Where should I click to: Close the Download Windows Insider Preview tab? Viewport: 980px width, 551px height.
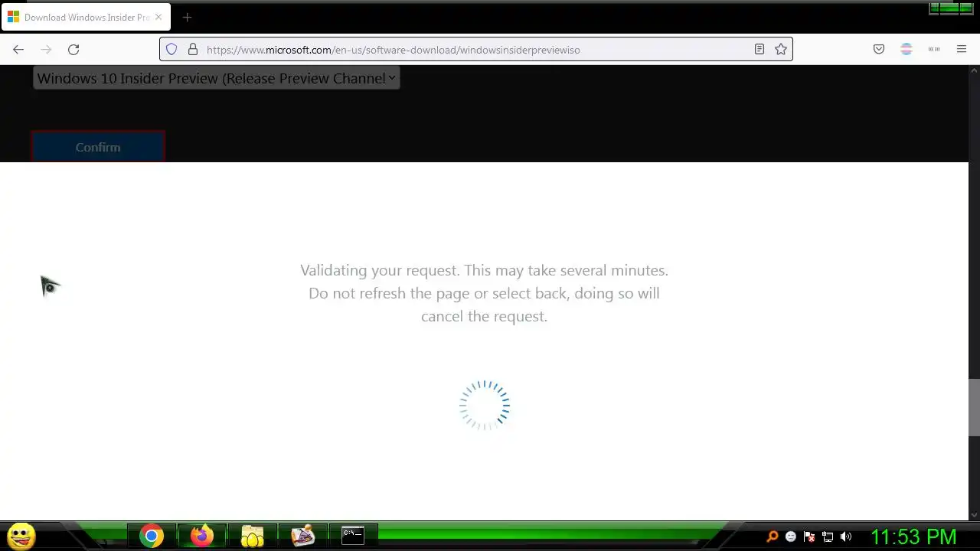(158, 17)
